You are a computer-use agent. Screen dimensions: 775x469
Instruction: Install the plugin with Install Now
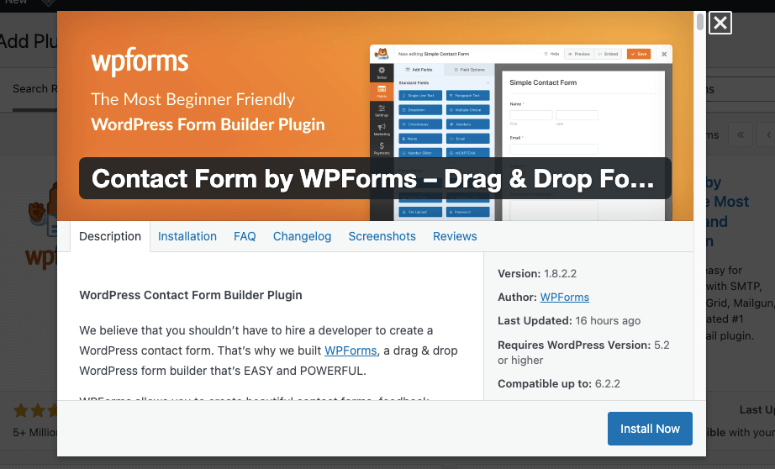[x=650, y=428]
